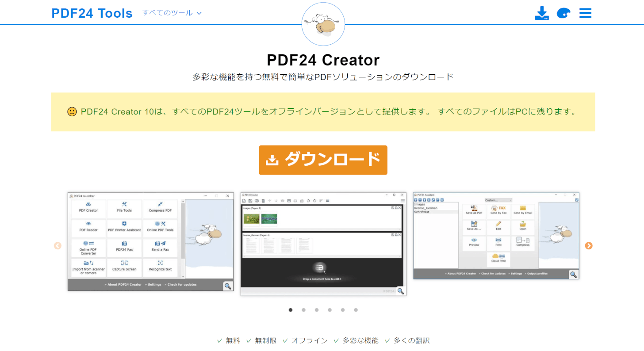
Task: Open the color palette theme icon
Action: [x=563, y=13]
